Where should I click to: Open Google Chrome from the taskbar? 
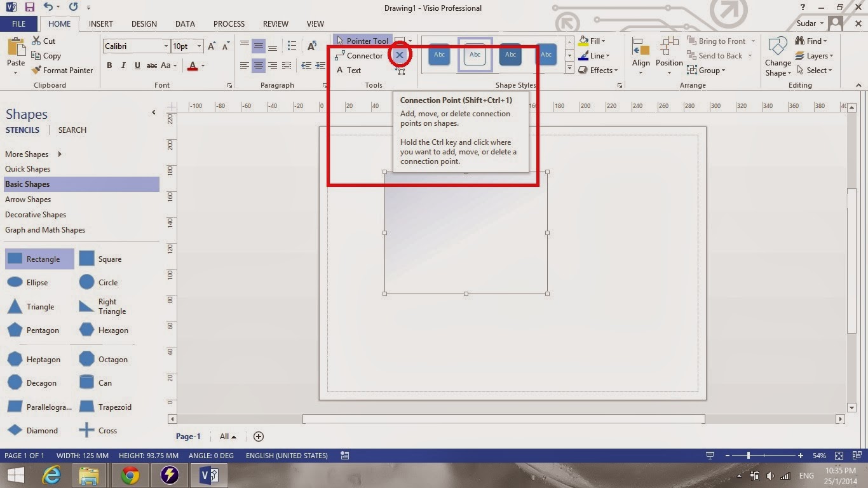pos(130,475)
